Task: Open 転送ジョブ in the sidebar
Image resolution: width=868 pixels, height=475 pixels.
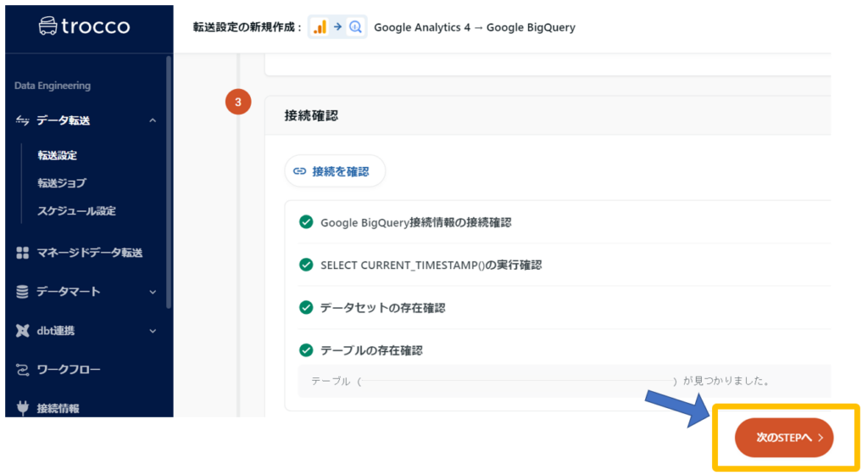Action: point(62,182)
